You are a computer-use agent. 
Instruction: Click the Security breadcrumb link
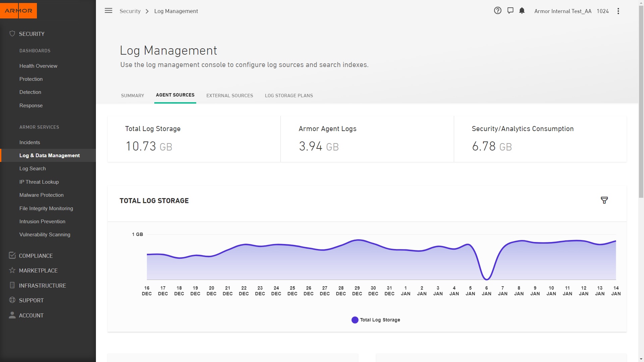pos(130,11)
